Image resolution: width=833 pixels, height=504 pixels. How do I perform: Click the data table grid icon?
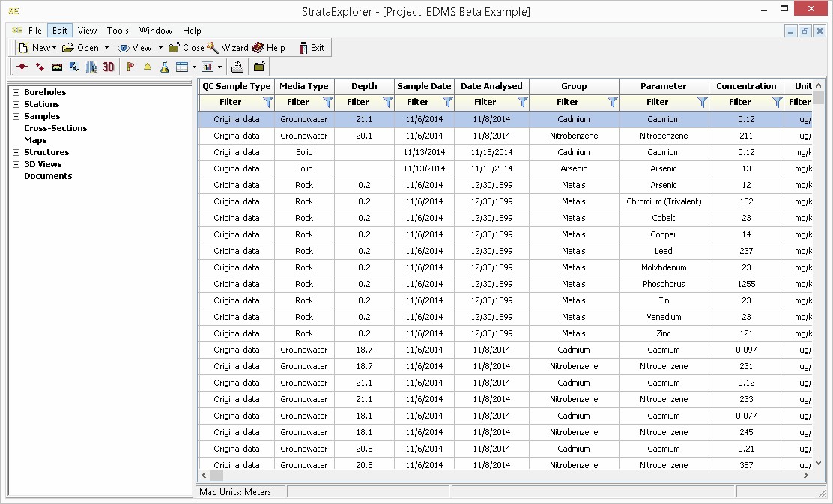(181, 67)
